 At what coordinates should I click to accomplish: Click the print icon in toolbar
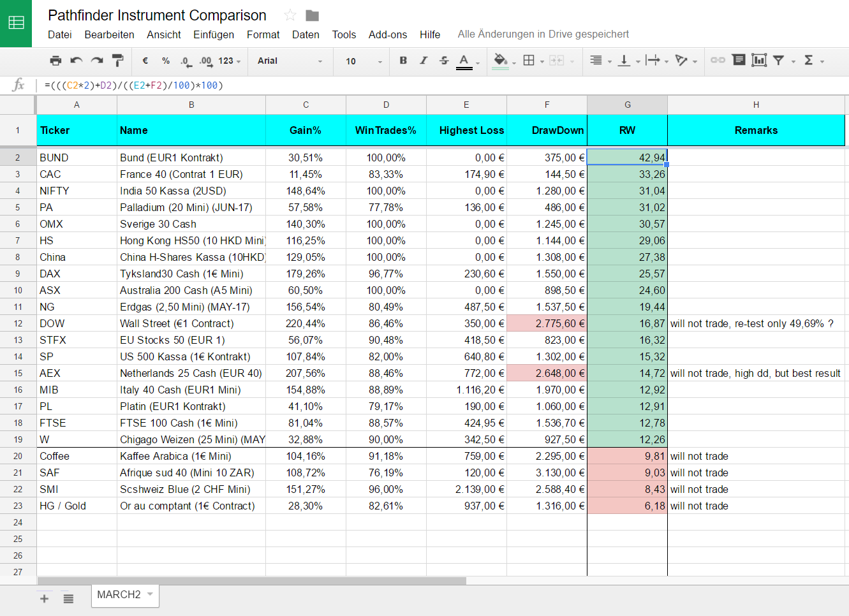pos(55,61)
